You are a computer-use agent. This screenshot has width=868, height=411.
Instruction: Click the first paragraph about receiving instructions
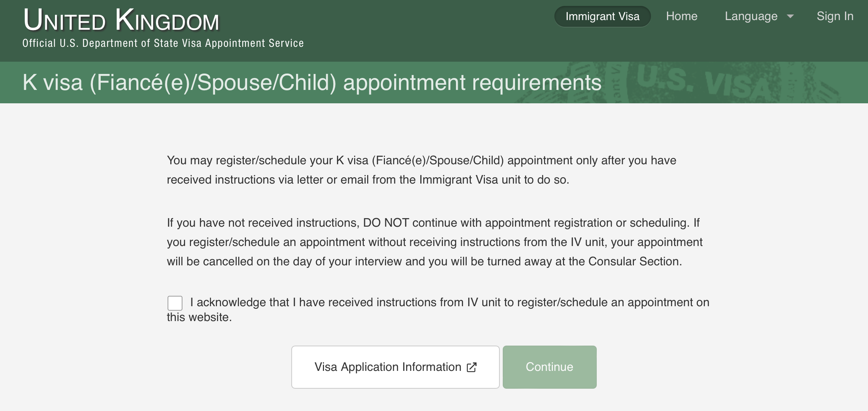click(x=421, y=170)
